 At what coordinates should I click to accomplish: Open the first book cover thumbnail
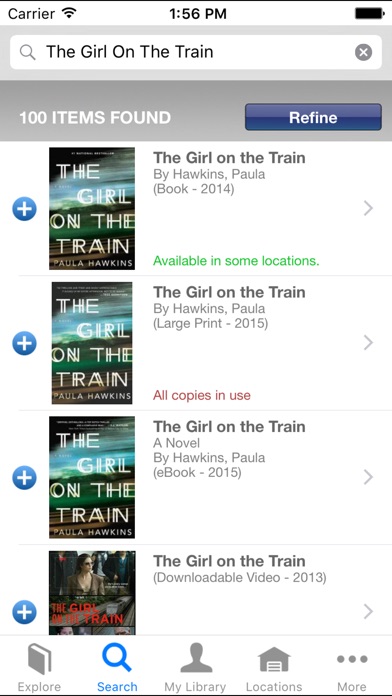point(92,209)
